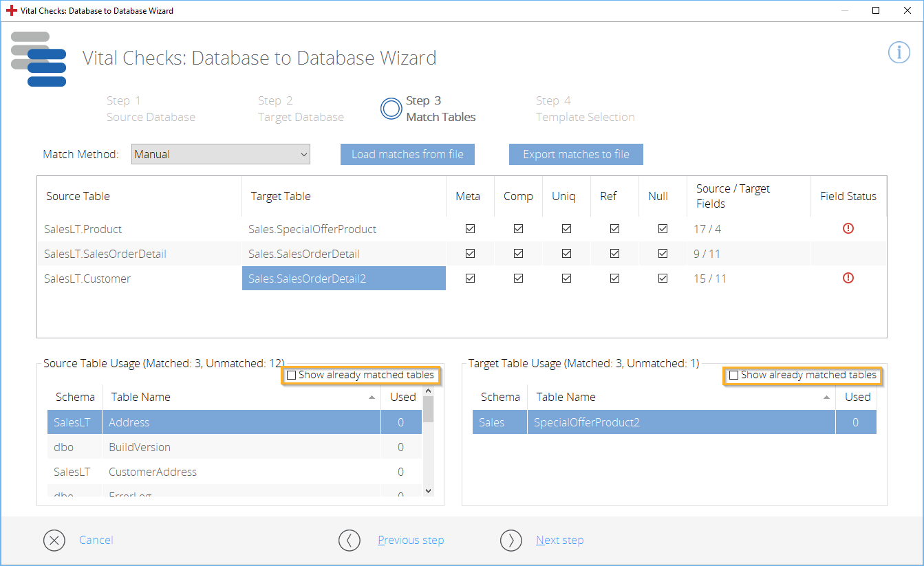Uncheck Null checkbox for SalesLT.SalesOrderDetail row
Image resolution: width=924 pixels, height=566 pixels.
(x=663, y=254)
